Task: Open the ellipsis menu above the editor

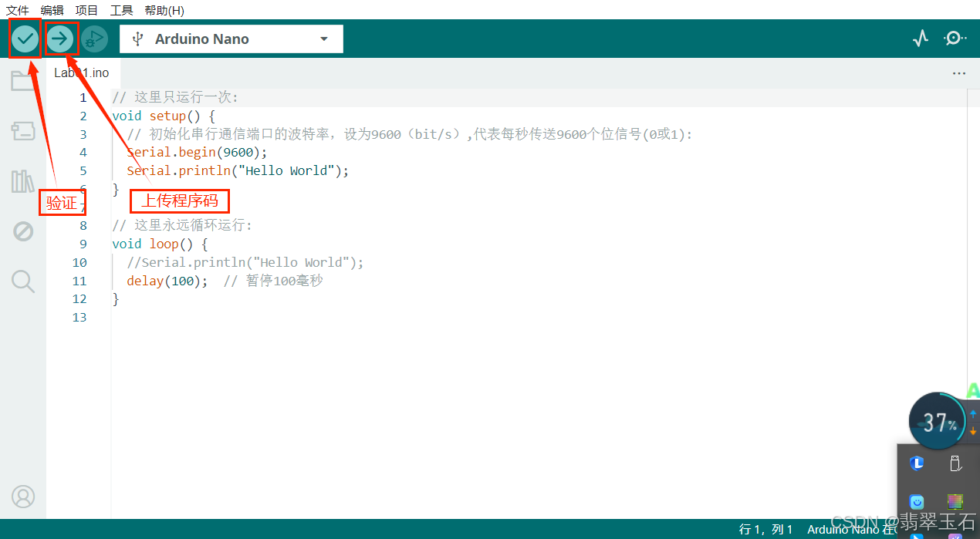Action: [x=958, y=72]
